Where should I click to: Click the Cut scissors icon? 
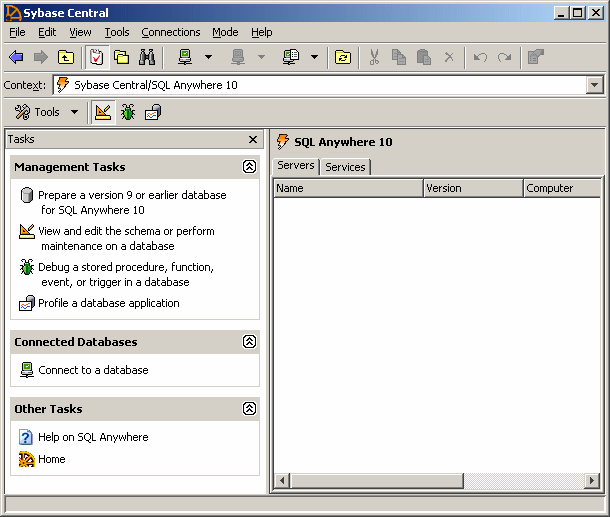(374, 57)
